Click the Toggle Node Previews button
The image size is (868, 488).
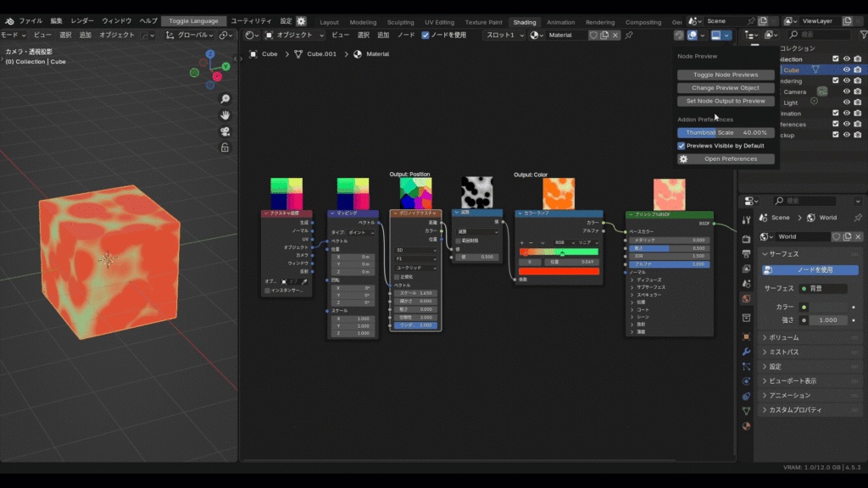point(726,75)
